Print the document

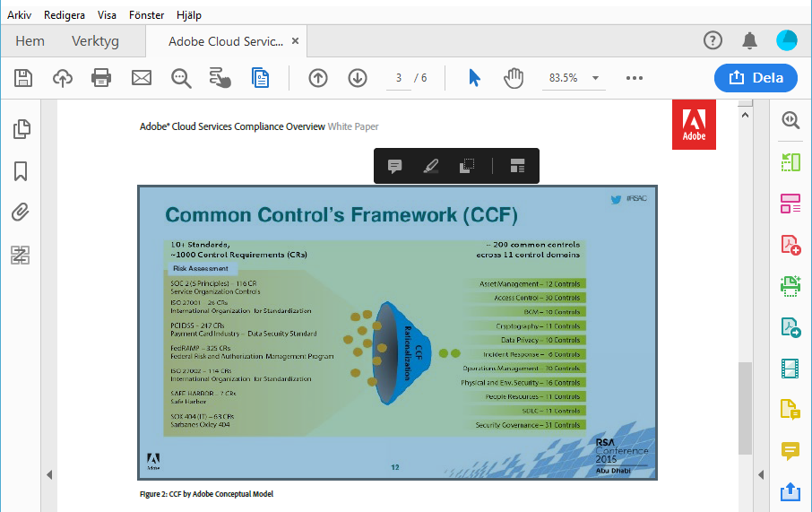click(101, 78)
